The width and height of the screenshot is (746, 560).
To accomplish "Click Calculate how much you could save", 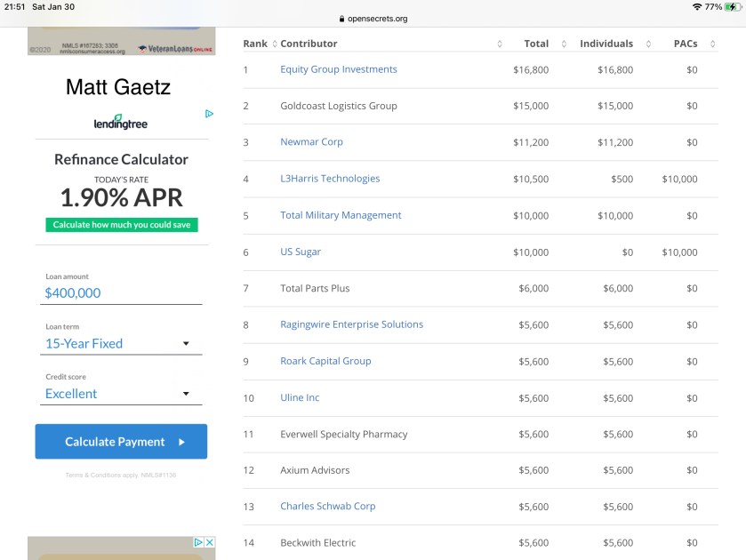I will [122, 225].
